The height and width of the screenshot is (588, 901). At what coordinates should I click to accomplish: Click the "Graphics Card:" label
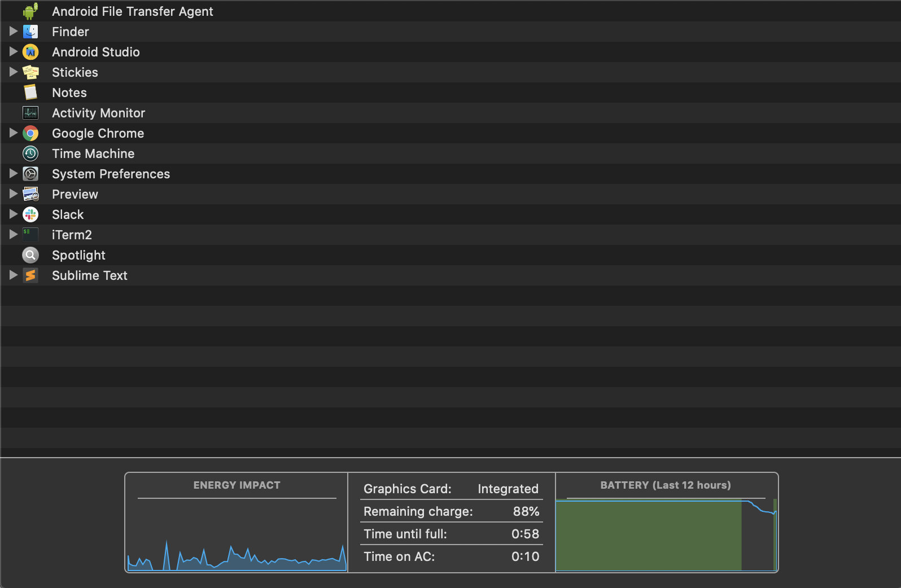point(408,489)
